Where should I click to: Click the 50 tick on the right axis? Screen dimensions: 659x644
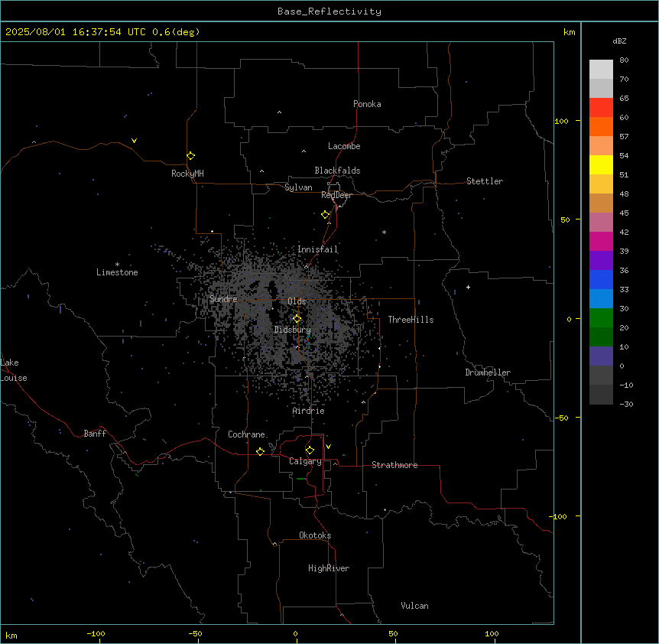pos(565,220)
